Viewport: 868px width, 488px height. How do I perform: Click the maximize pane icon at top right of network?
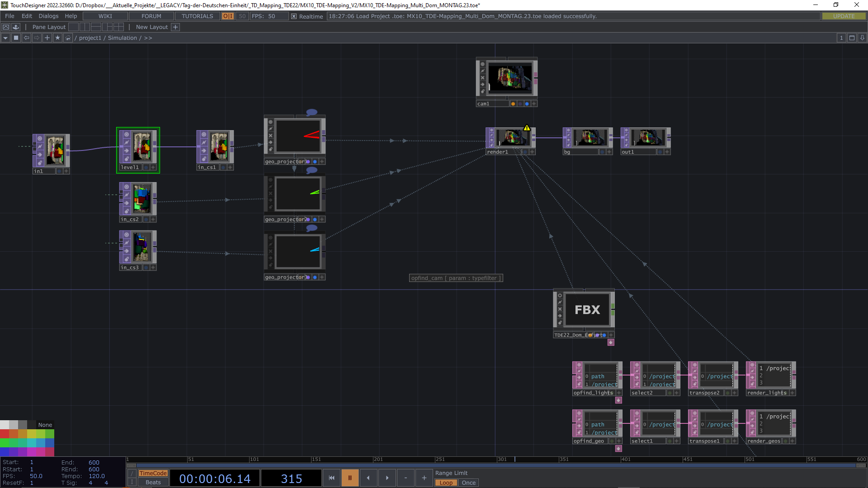pyautogui.click(x=852, y=38)
